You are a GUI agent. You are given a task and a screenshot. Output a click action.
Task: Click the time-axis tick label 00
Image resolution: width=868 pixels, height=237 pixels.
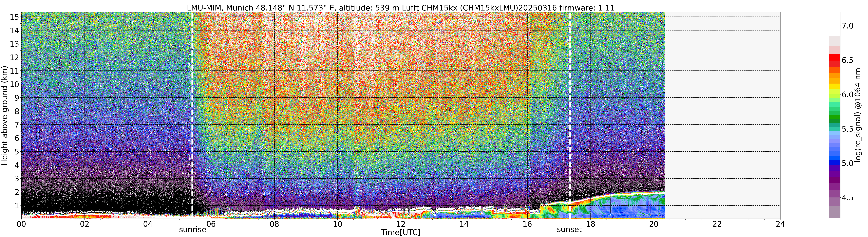click(x=21, y=224)
